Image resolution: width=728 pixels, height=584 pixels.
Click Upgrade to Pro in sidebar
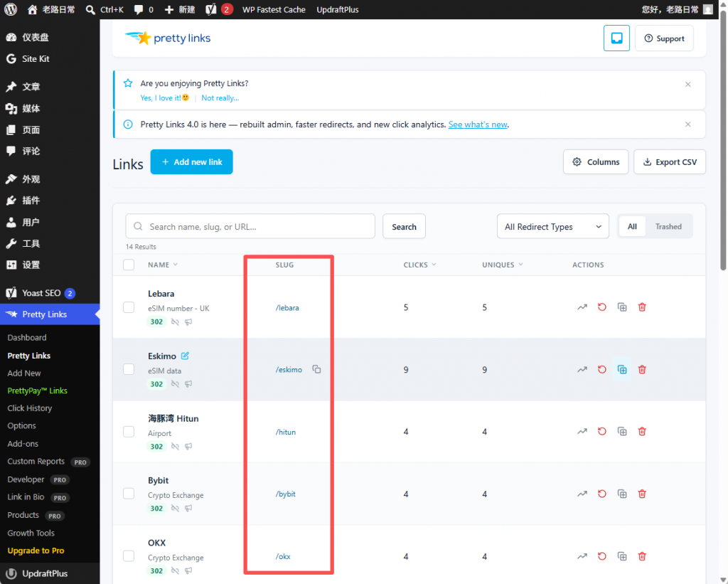pyautogui.click(x=36, y=551)
